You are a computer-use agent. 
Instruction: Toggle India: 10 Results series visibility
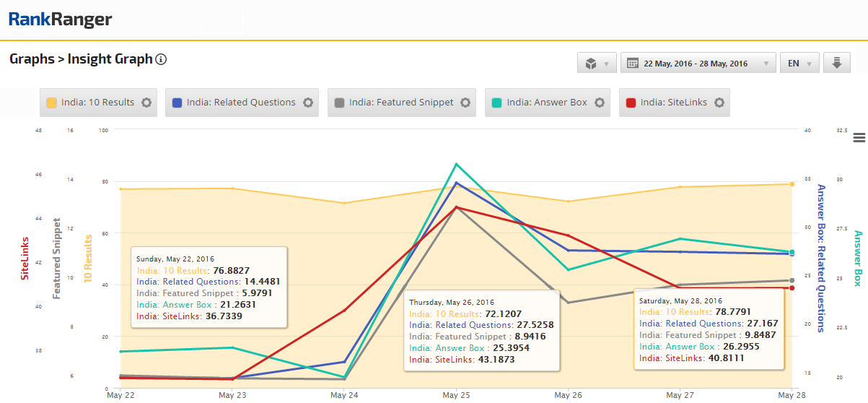click(x=97, y=103)
